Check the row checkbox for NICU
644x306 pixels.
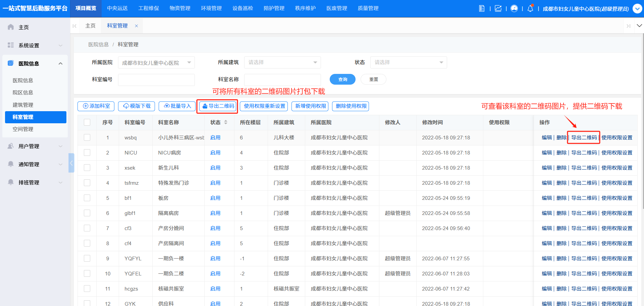[x=87, y=152]
